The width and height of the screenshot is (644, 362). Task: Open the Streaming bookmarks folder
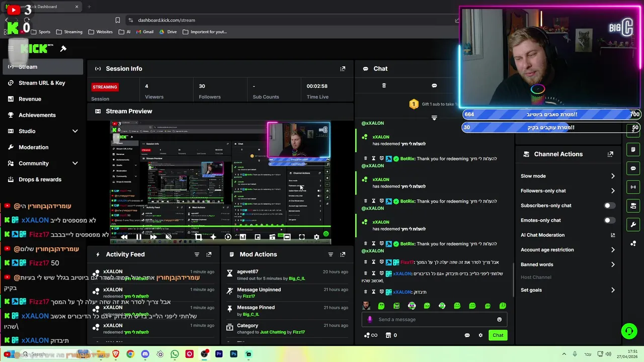tap(69, 32)
